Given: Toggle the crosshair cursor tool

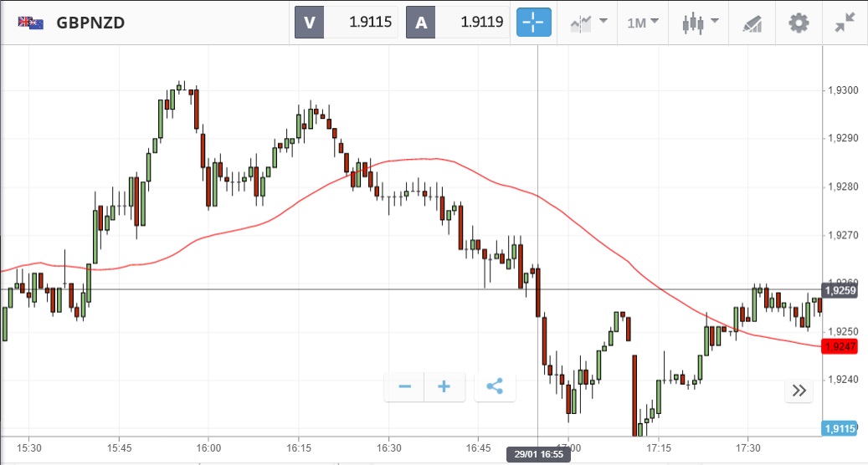Looking at the screenshot, I should pos(534,23).
